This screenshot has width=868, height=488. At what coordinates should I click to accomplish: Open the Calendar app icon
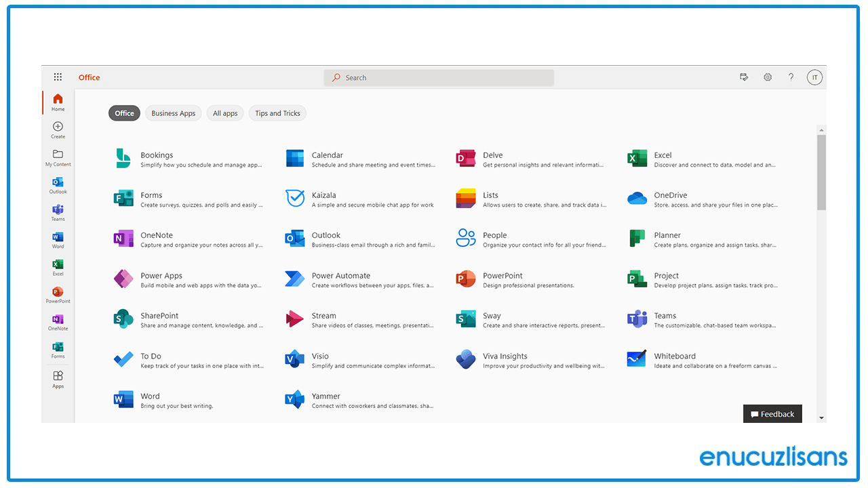click(295, 159)
